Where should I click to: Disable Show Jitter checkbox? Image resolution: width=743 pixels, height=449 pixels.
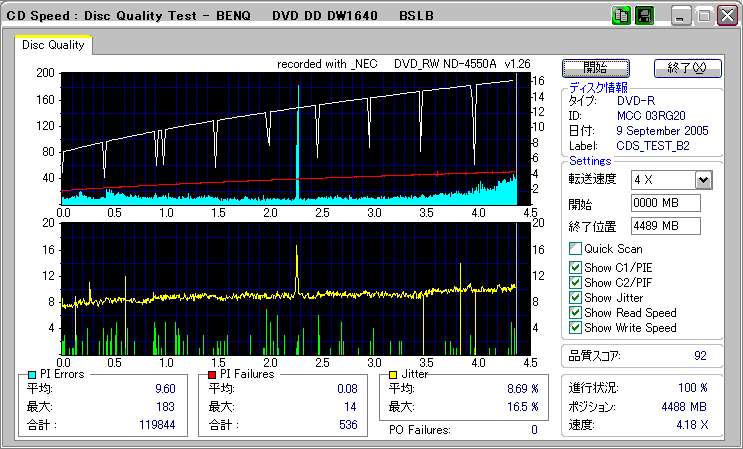[575, 297]
